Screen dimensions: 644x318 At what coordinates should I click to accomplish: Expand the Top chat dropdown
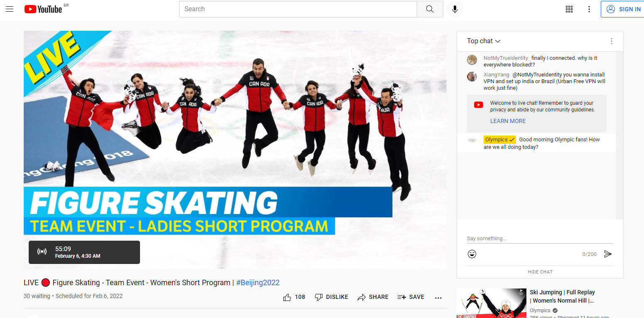484,41
